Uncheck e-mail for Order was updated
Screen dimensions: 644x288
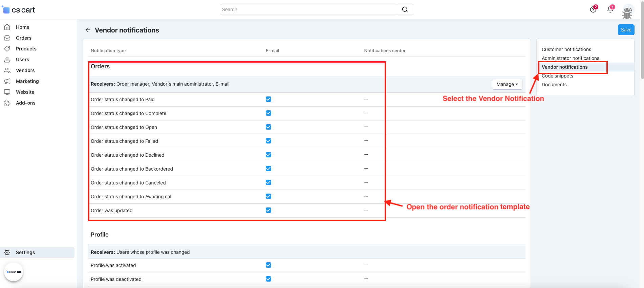click(269, 210)
